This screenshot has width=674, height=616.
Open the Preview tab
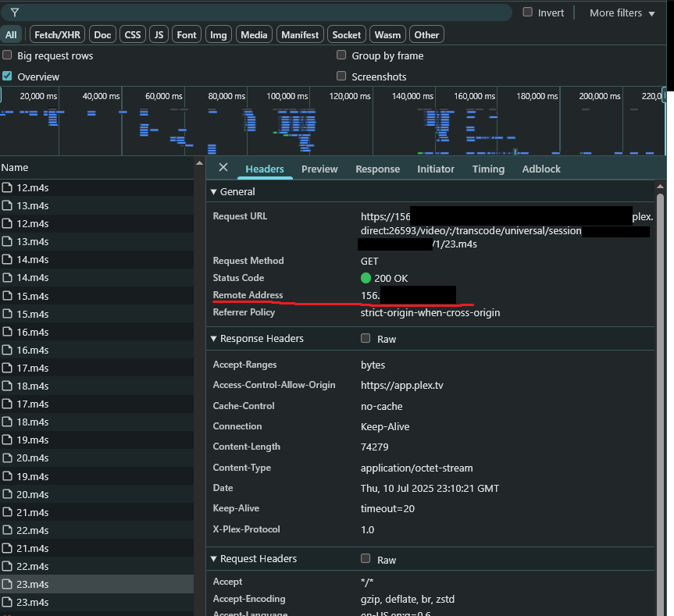pyautogui.click(x=319, y=169)
